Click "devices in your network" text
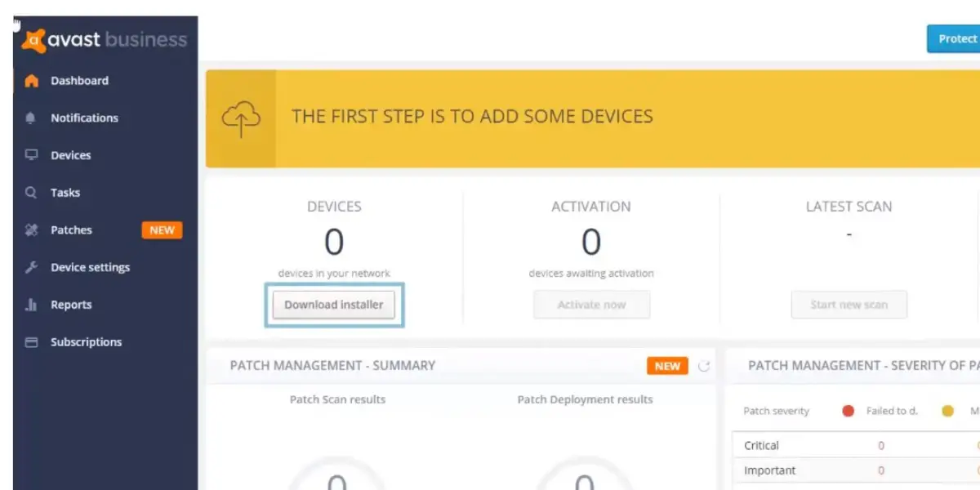The image size is (980, 490). click(x=334, y=274)
